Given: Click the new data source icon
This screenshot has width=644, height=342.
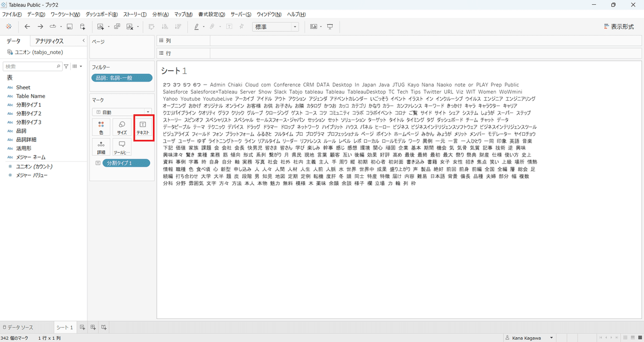Looking at the screenshot, I should pos(82,27).
